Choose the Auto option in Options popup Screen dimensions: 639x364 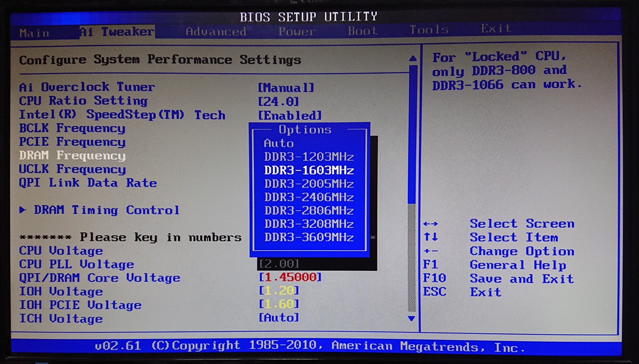pyautogui.click(x=279, y=143)
